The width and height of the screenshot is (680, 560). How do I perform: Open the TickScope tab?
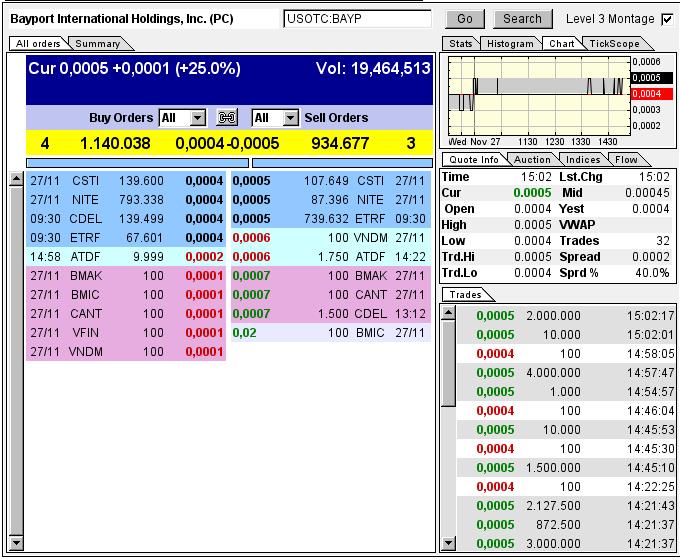[x=614, y=43]
